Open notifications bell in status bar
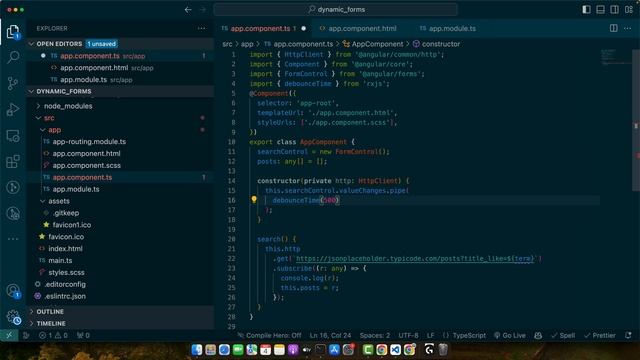 (x=628, y=336)
